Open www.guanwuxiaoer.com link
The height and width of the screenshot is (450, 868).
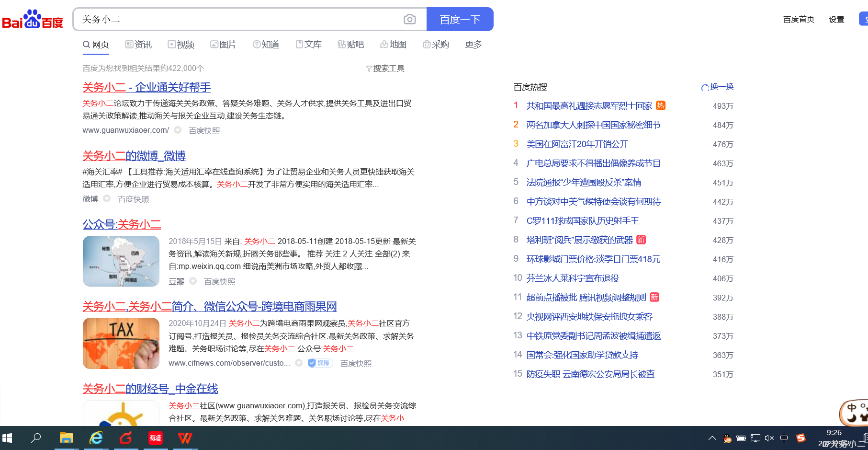(x=125, y=130)
